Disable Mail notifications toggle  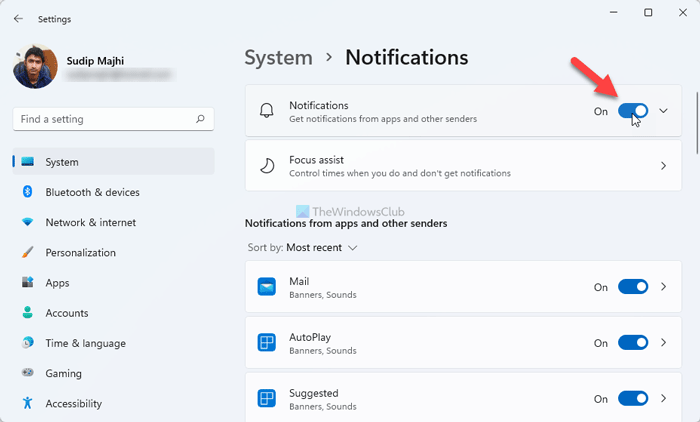[633, 287]
